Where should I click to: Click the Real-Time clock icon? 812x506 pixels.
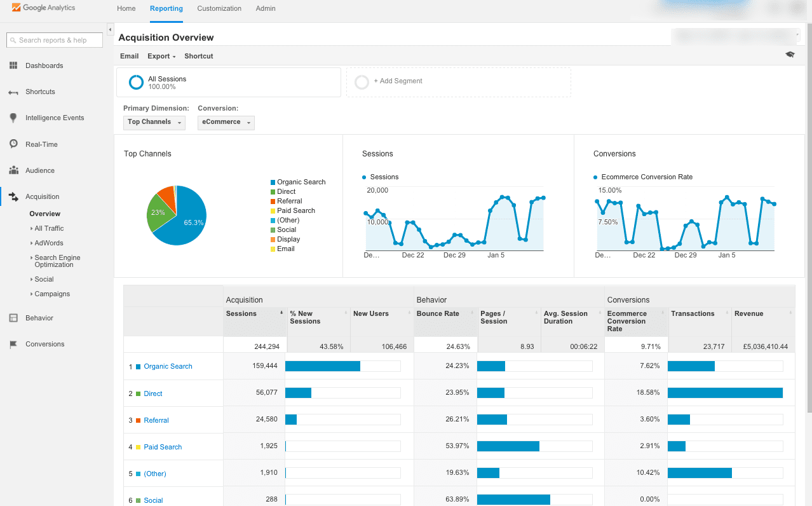[x=13, y=144]
